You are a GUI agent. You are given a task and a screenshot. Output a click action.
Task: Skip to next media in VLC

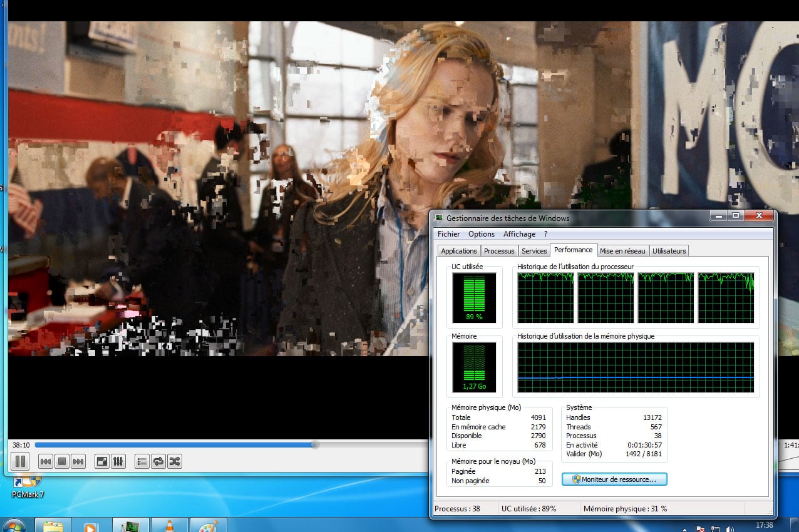(78, 462)
